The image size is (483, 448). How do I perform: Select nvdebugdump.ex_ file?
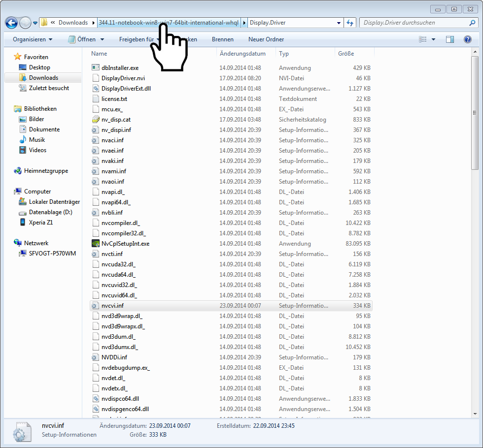pos(125,368)
